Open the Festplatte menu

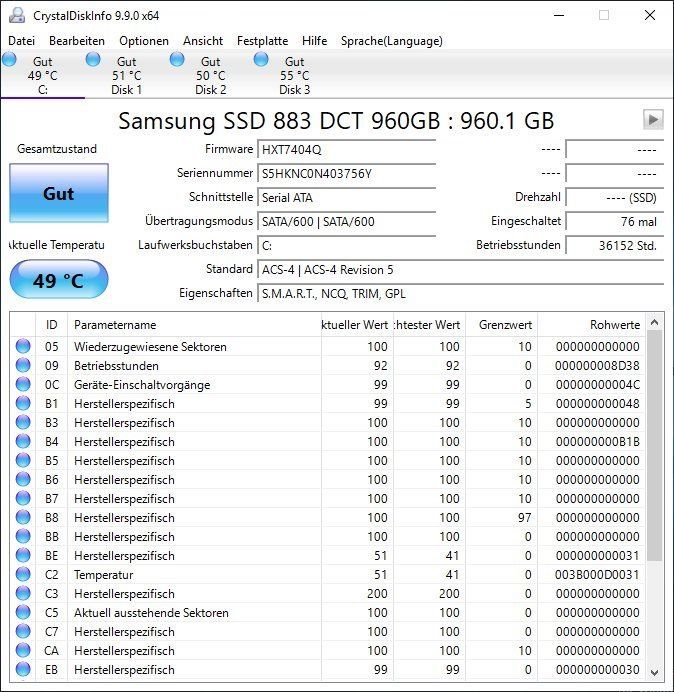[262, 41]
